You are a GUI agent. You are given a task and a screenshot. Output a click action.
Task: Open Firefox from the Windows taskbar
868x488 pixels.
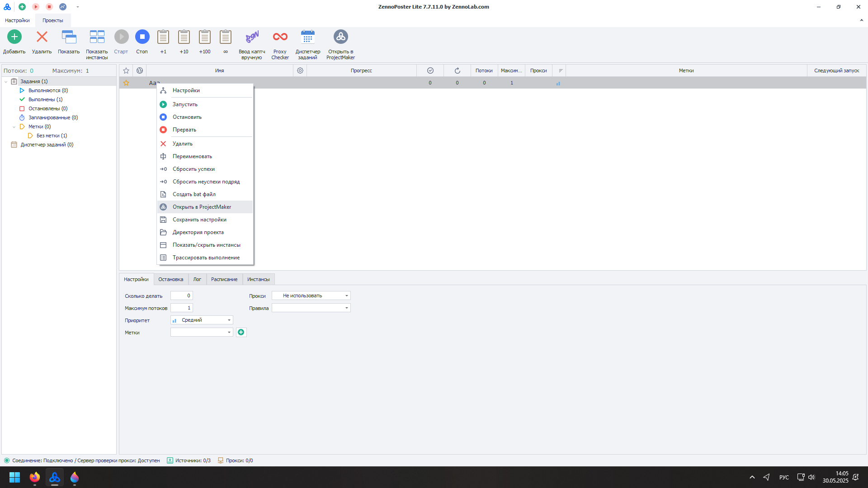35,477
